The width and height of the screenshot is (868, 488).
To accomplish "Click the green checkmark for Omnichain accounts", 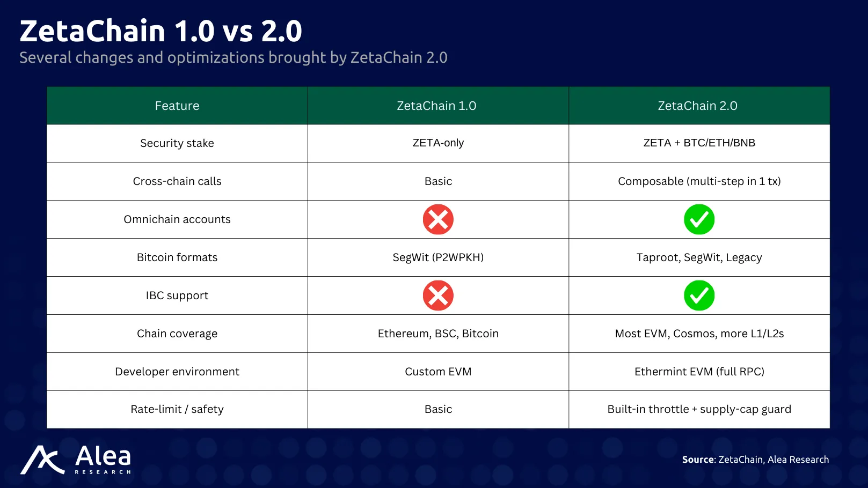I will pyautogui.click(x=699, y=219).
